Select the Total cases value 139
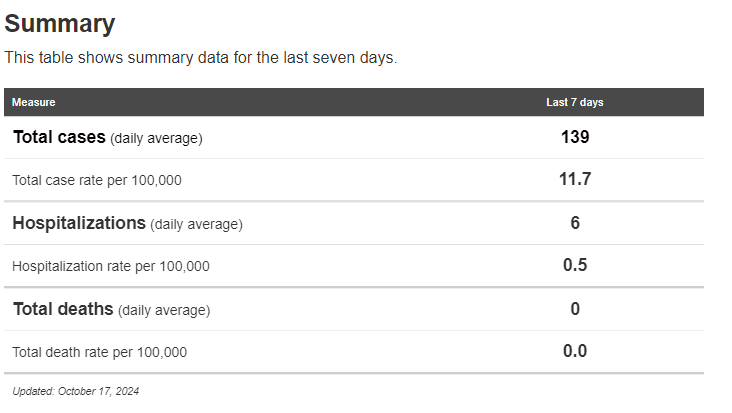Image resolution: width=732 pixels, height=413 pixels. coord(575,137)
